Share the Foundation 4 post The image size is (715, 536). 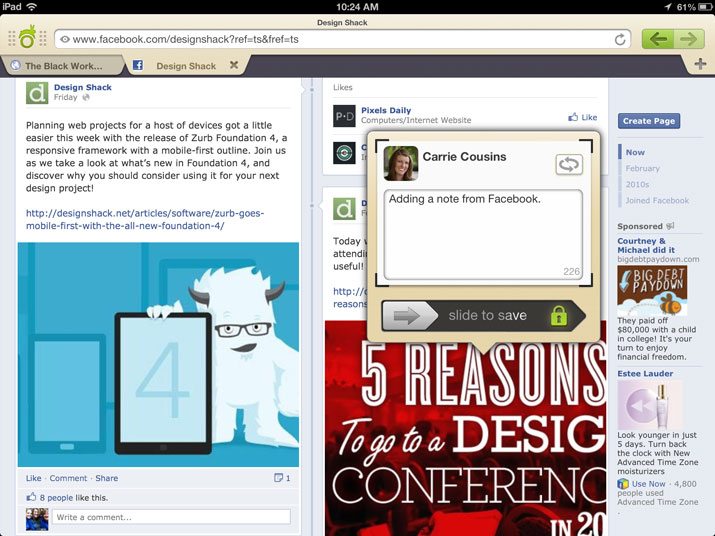107,478
